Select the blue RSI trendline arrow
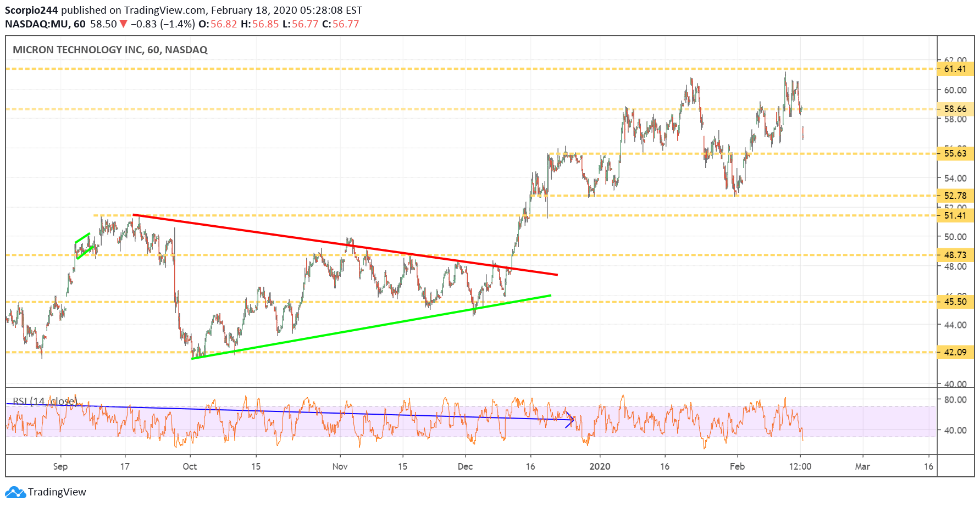 pos(290,412)
